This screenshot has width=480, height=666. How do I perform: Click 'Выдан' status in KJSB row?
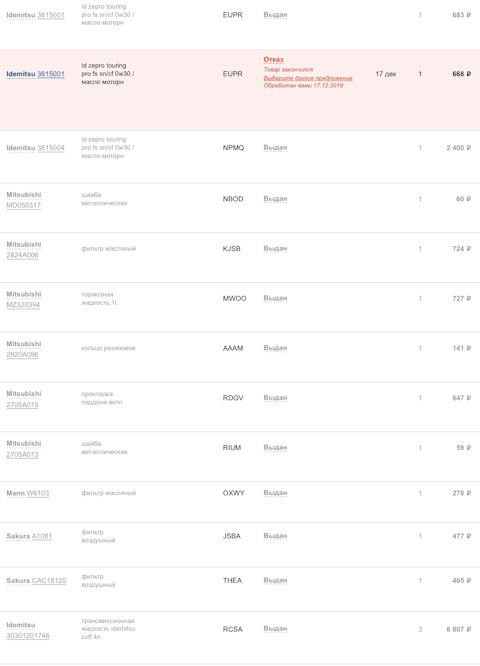coord(275,248)
